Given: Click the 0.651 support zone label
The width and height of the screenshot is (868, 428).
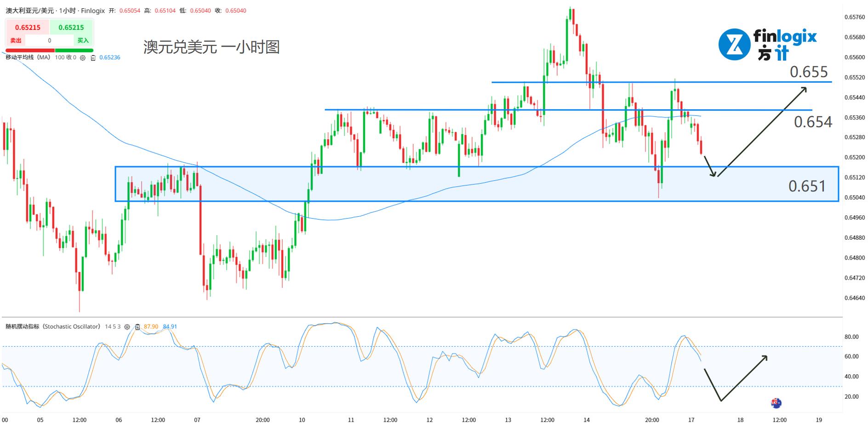Looking at the screenshot, I should coord(807,186).
